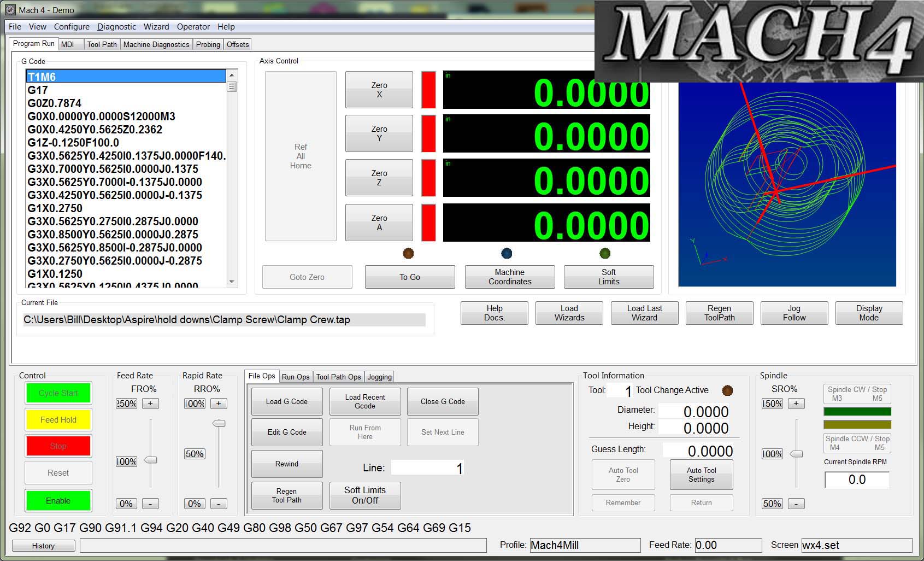The width and height of the screenshot is (924, 561).
Task: Increase spindle override with plus button
Action: coord(796,404)
